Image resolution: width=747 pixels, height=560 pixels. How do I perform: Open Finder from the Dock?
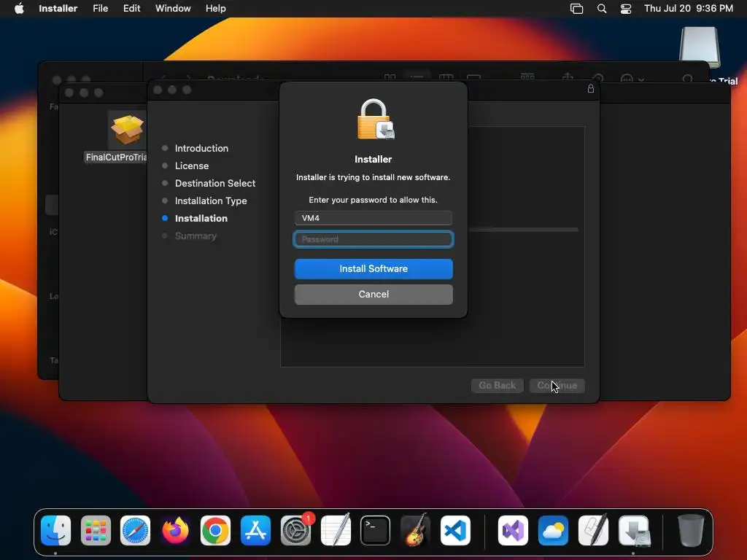[55, 531]
